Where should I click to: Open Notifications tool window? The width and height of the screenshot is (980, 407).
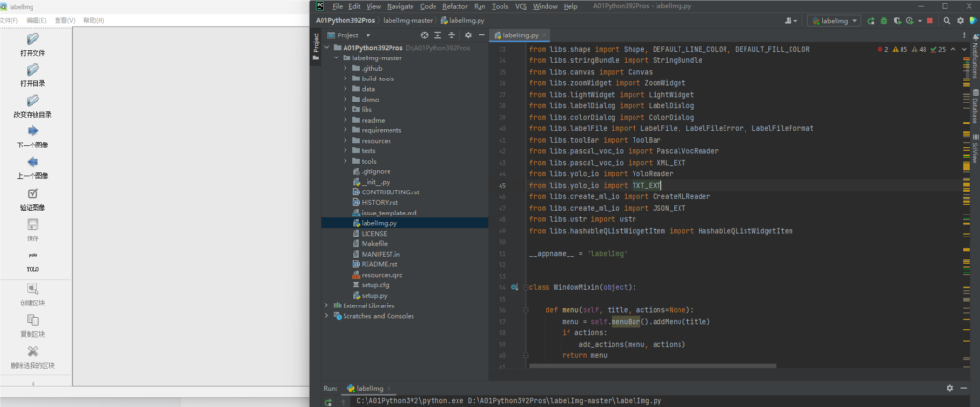point(975,57)
